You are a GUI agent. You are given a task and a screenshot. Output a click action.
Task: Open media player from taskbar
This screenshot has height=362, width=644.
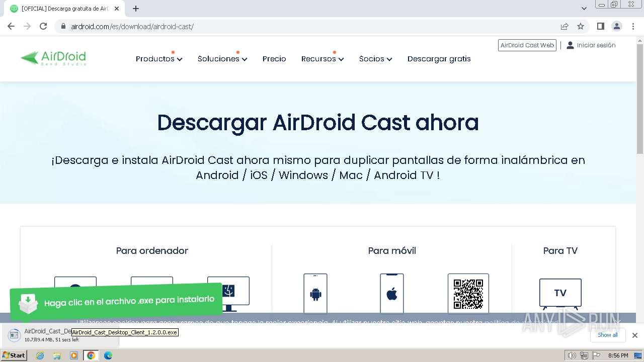(74, 355)
